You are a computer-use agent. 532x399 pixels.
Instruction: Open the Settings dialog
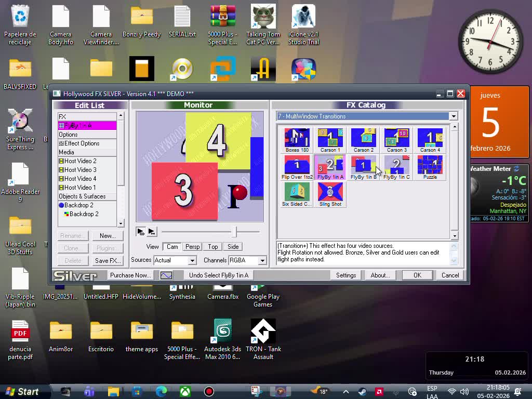coord(345,275)
